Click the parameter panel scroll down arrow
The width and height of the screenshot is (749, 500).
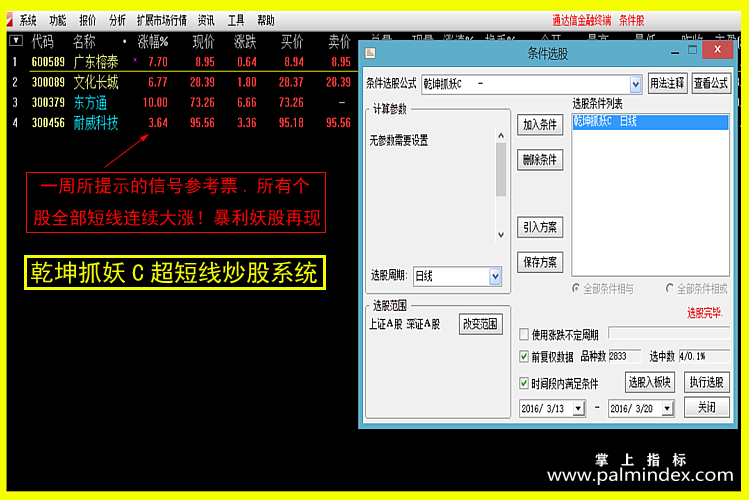[501, 234]
